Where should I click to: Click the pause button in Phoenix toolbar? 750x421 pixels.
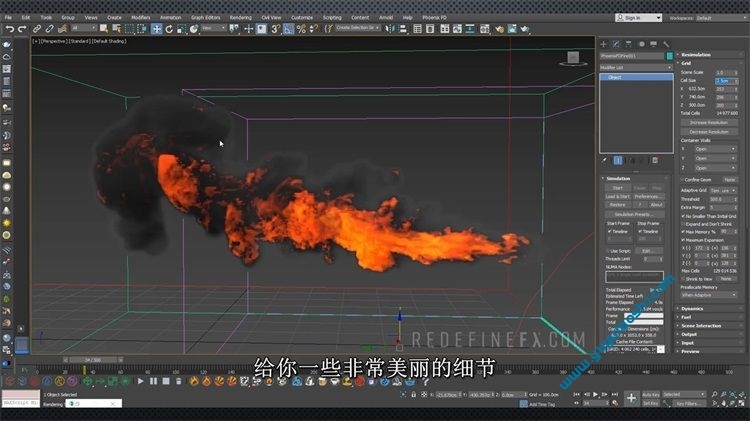[x=153, y=381]
